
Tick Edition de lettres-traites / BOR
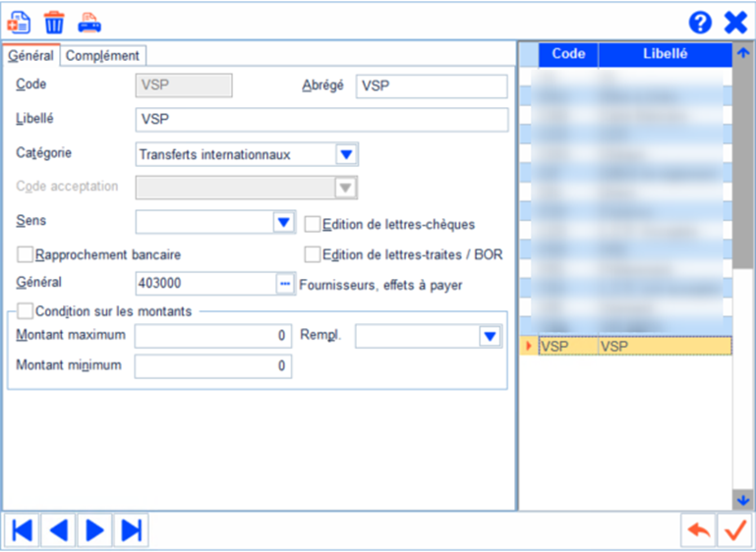(x=313, y=254)
